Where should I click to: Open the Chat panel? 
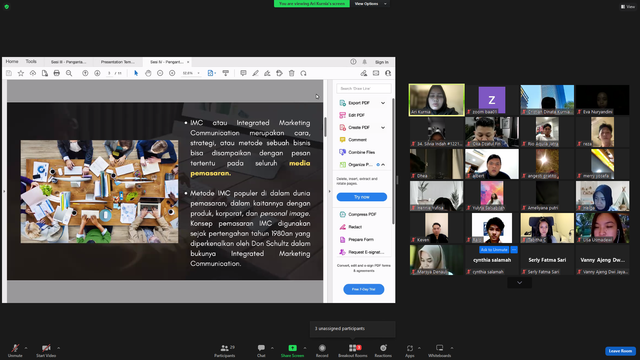click(x=261, y=351)
